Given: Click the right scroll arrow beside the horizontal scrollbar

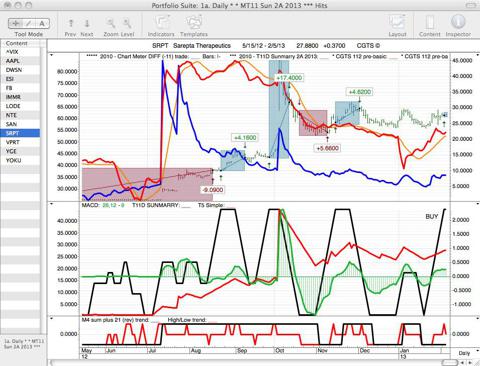Looking at the screenshot, I should click(x=470, y=362).
